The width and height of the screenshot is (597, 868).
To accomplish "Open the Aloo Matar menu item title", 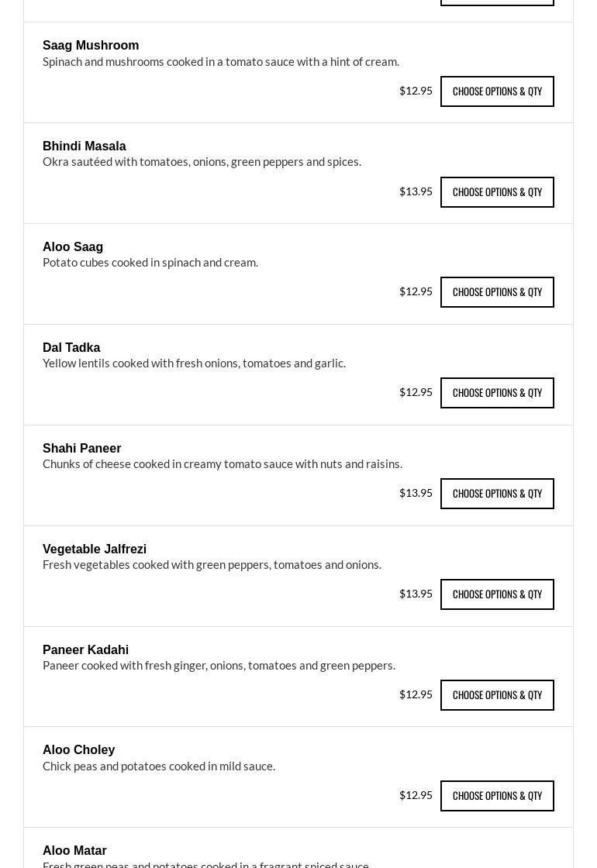I will (x=74, y=851).
